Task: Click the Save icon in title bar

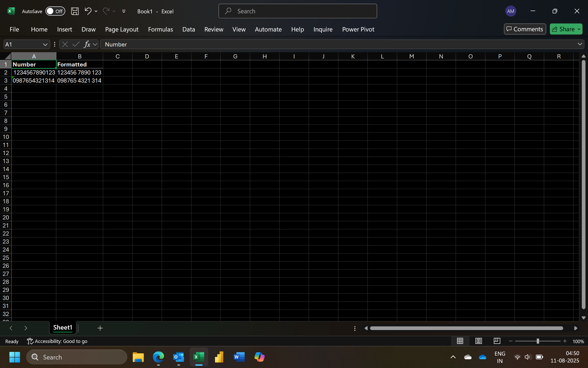Action: [x=75, y=11]
